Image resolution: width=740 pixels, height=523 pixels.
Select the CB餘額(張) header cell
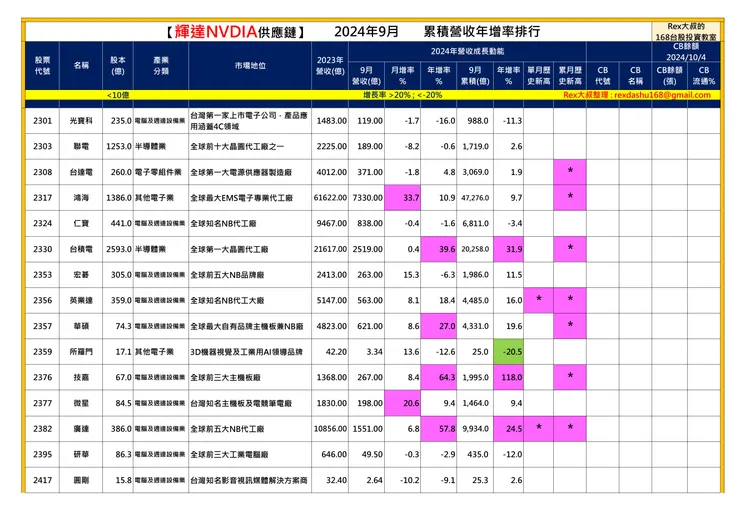(669, 76)
